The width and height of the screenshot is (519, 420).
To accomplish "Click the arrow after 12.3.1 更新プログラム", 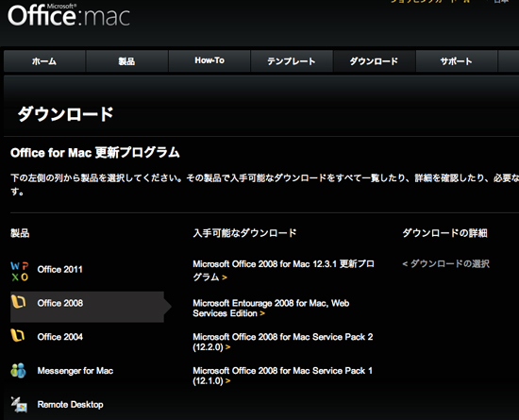I will 225,277.
